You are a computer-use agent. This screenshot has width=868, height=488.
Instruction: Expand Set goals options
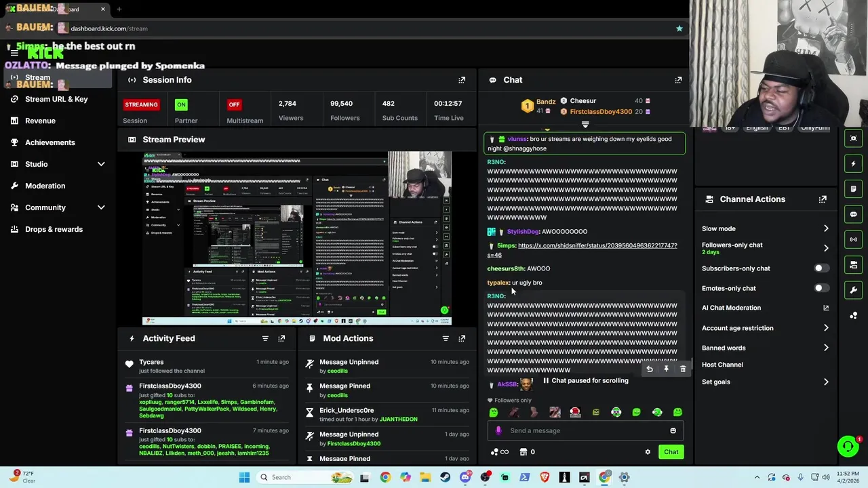[x=826, y=382]
